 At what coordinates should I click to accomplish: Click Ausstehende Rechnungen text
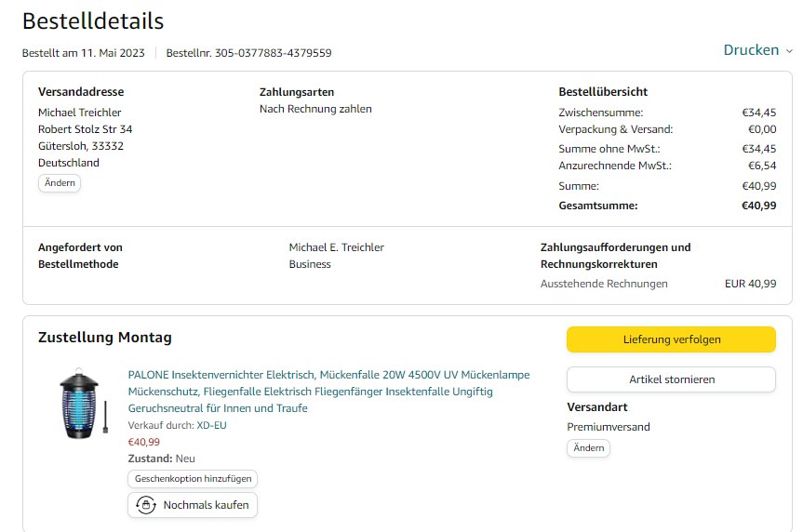click(x=604, y=284)
